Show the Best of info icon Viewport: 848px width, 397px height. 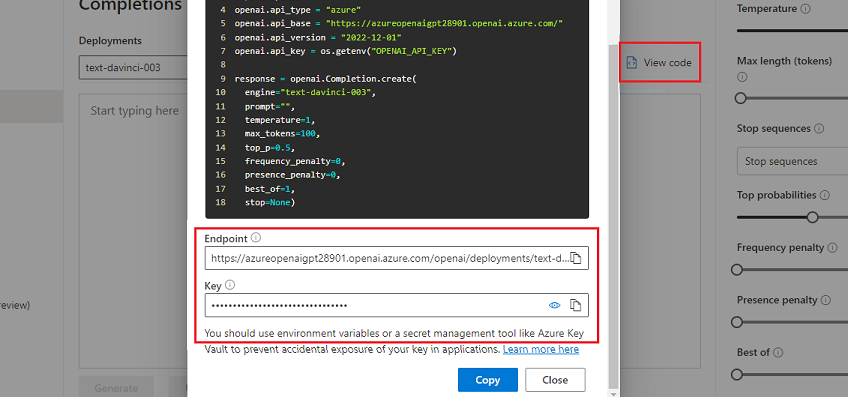tap(778, 352)
